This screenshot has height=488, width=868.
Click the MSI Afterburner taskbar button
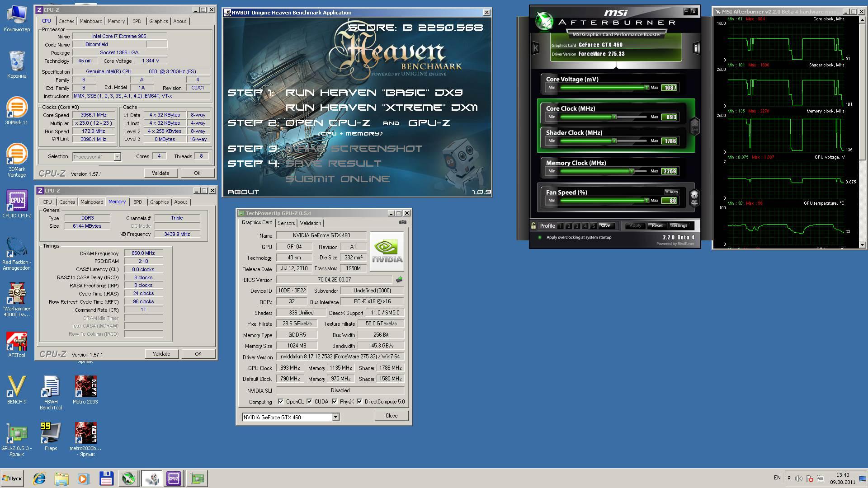128,479
